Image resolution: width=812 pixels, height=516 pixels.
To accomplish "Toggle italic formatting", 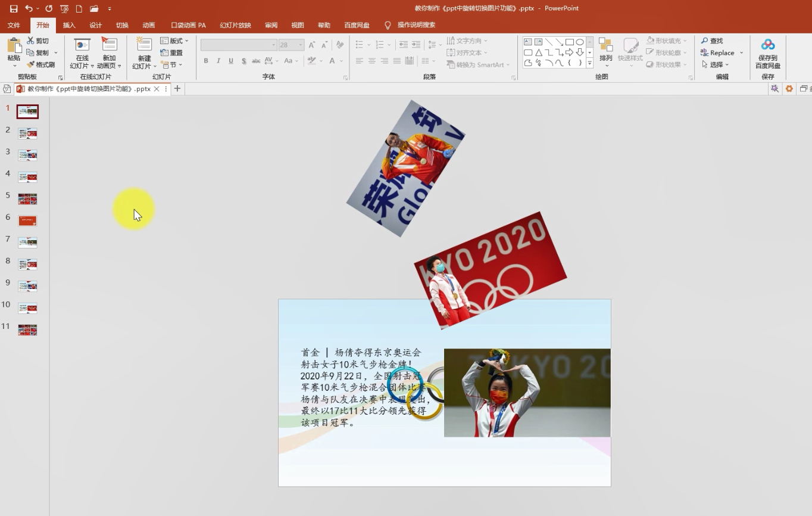I will coord(218,61).
